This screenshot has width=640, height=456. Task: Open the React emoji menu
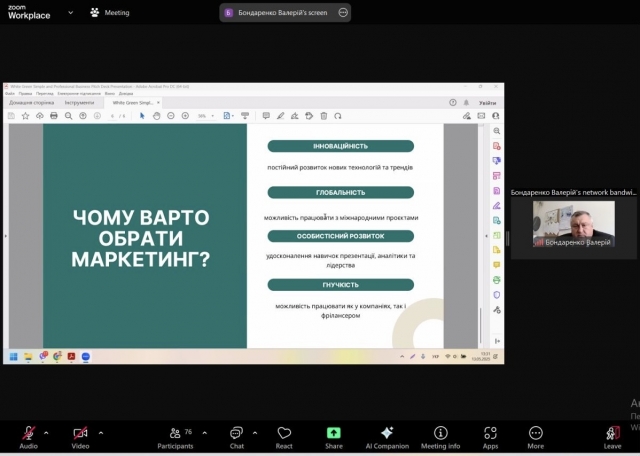pyautogui.click(x=284, y=435)
